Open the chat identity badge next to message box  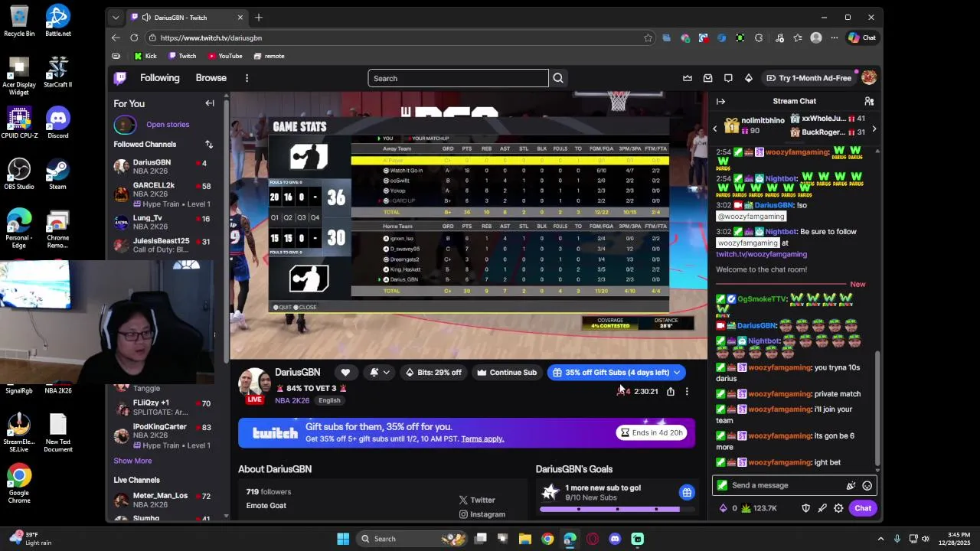tap(722, 485)
